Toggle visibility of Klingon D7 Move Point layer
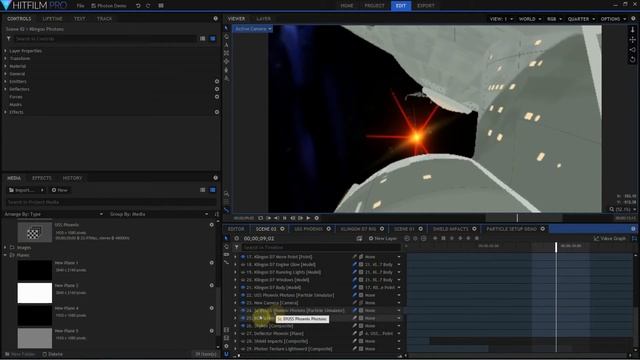This screenshot has height=360, width=640. [243, 257]
